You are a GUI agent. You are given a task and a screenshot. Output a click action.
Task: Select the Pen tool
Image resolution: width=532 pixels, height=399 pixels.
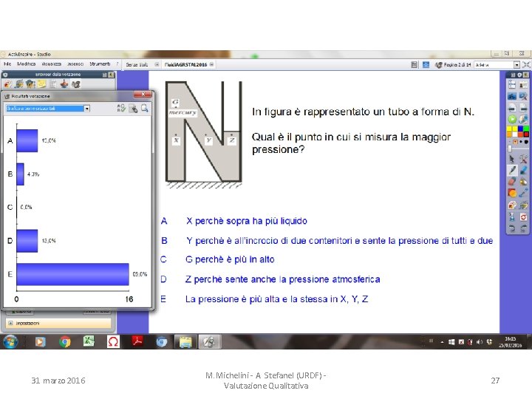coord(512,171)
